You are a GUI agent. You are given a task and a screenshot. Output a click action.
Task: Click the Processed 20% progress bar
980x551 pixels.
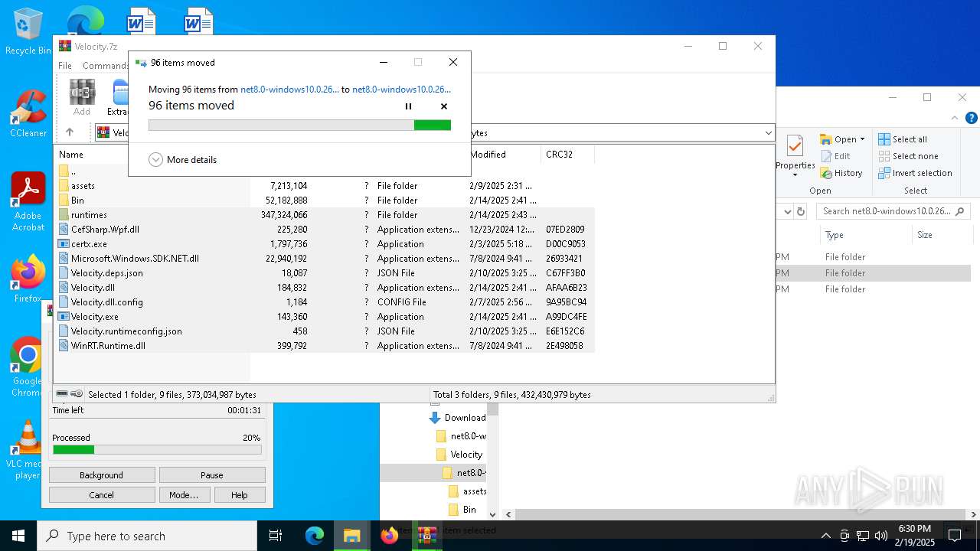157,450
